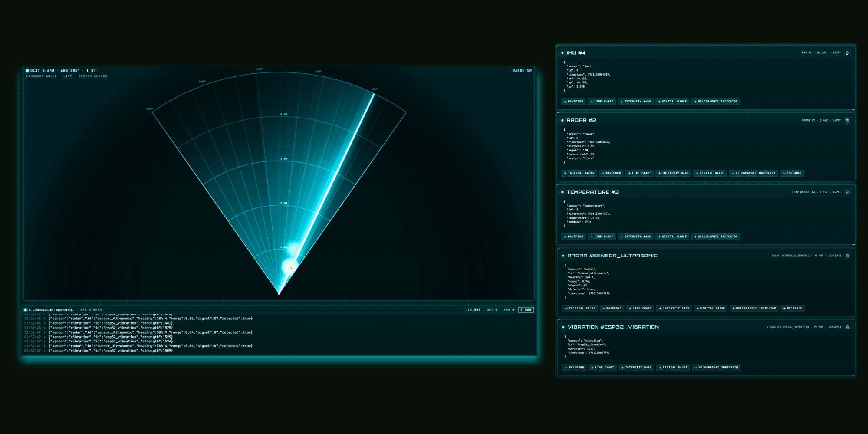Click the IMU #4 10.1HZ 162PKT stats

821,53
